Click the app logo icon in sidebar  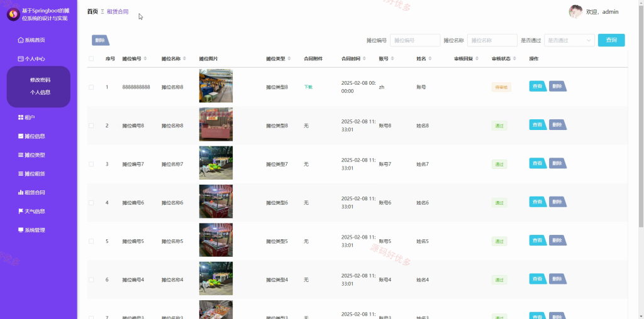point(13,15)
